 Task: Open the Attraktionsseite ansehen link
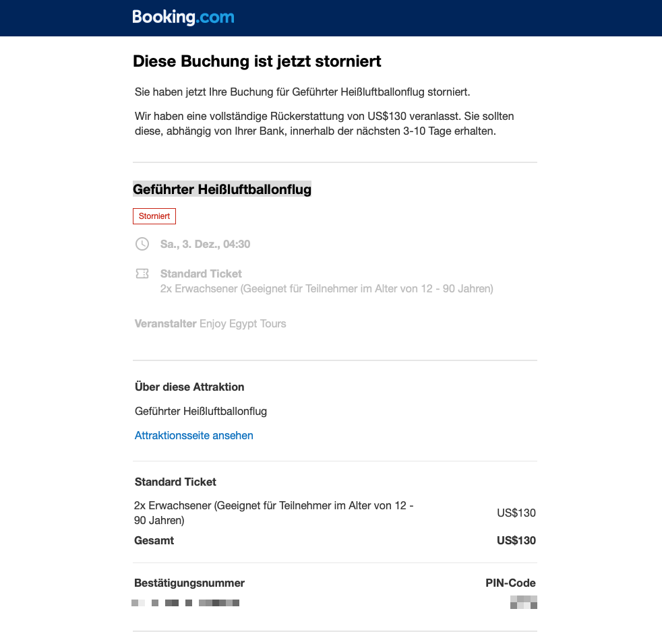click(194, 435)
